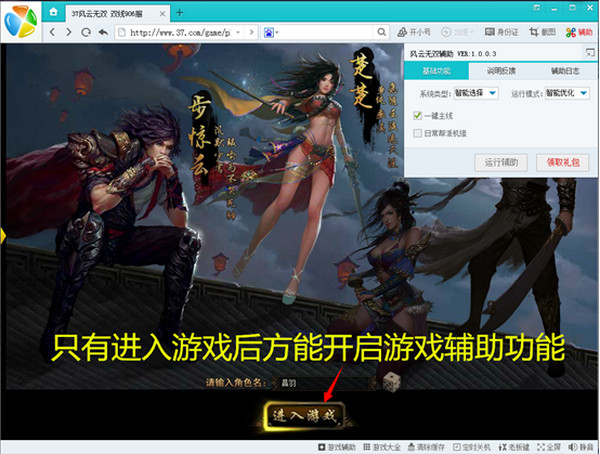This screenshot has height=454, width=600.
Task: Click the 截图 screenshot tool
Action: point(543,32)
